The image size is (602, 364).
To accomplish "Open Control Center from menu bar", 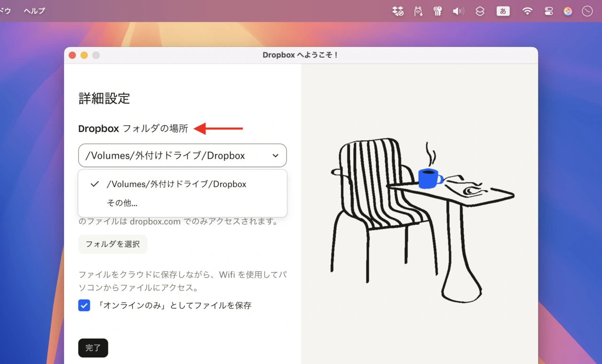I will pyautogui.click(x=548, y=11).
